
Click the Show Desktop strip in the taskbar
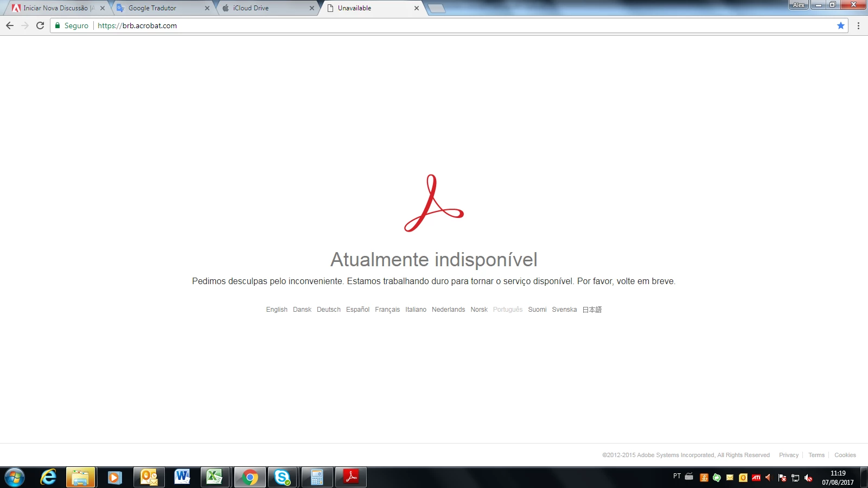tap(864, 477)
